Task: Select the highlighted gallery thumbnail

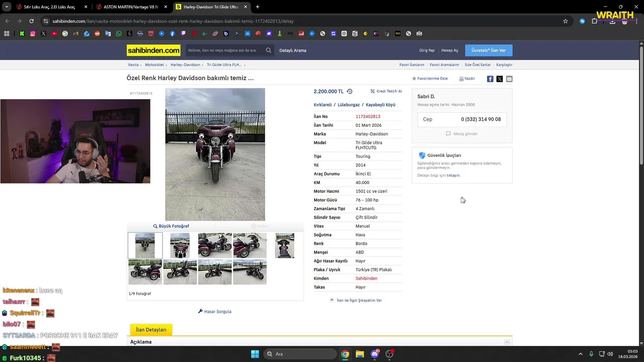Action: click(x=145, y=245)
